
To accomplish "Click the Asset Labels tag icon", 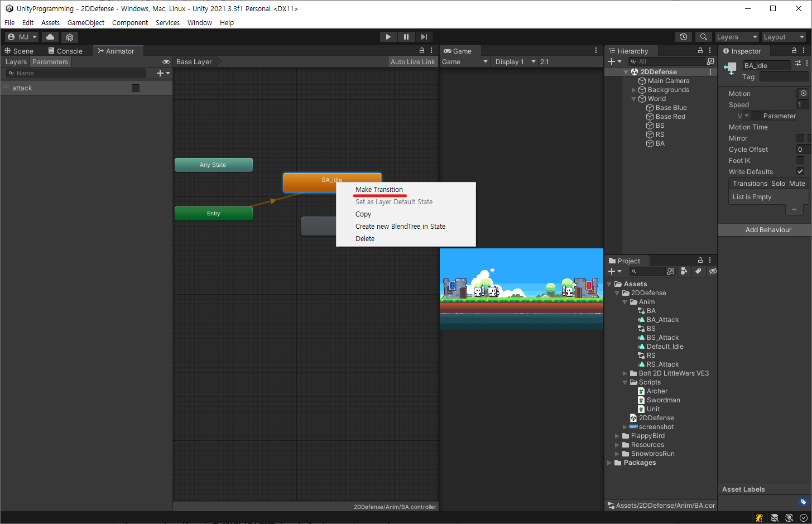I will [803, 502].
